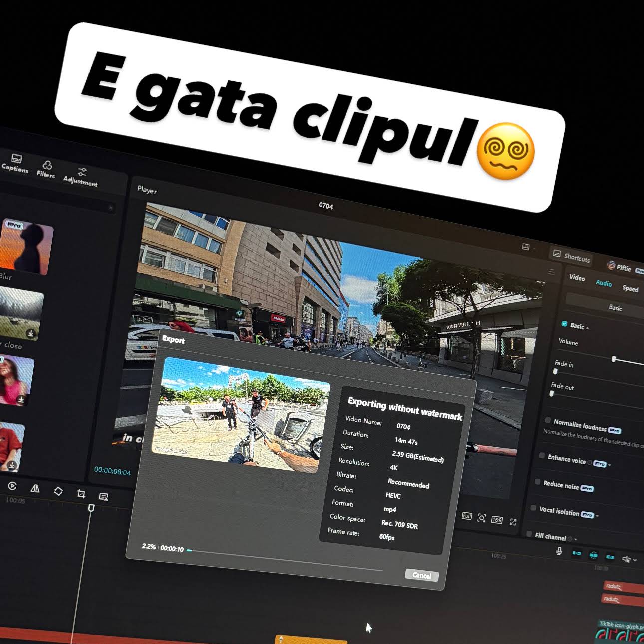Click the '14m 47s' duration value
The image size is (644, 644).
pyautogui.click(x=406, y=441)
